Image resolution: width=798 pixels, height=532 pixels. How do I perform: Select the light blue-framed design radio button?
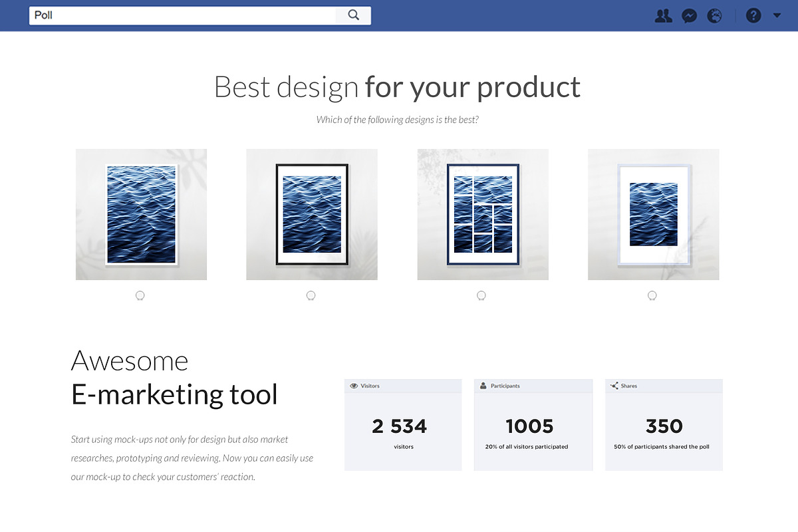coord(652,296)
